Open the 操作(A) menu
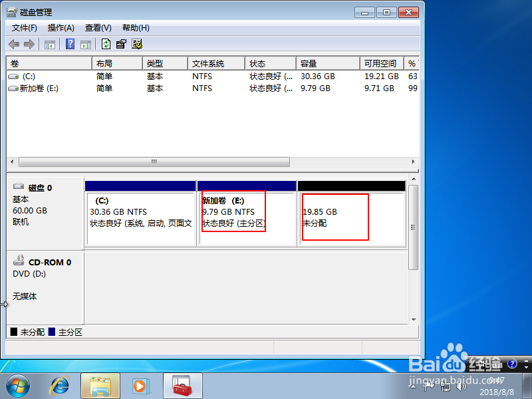532x399 pixels. 61,28
